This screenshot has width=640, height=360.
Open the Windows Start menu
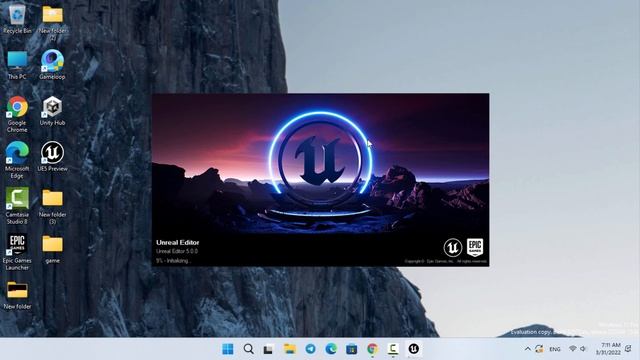coord(228,349)
